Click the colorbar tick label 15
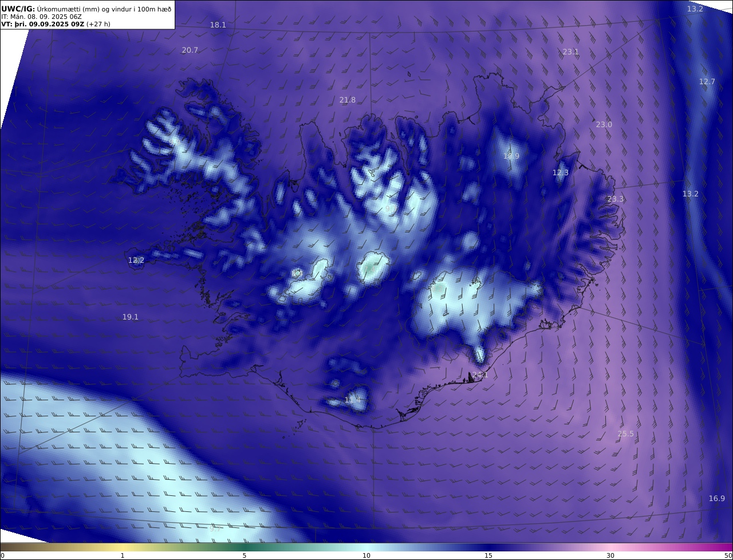This screenshot has height=560, width=733. (x=488, y=555)
